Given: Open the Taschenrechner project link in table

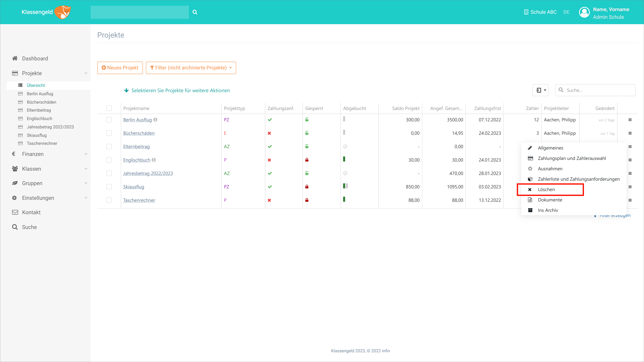Looking at the screenshot, I should (139, 200).
